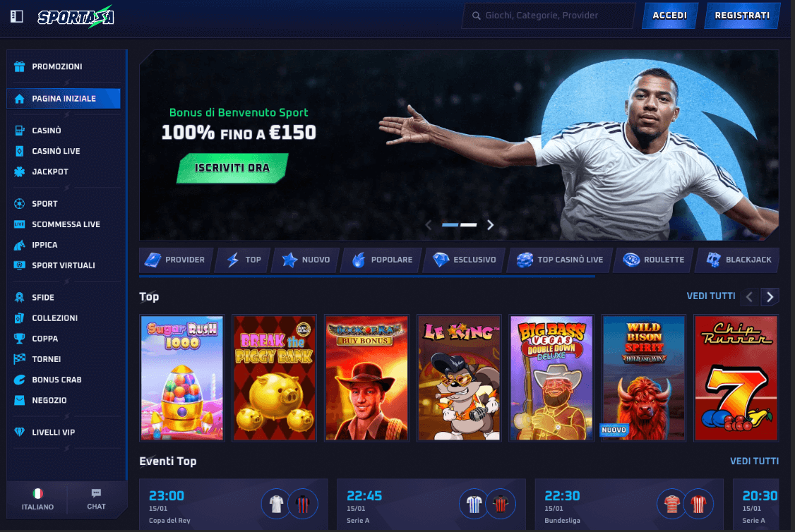Open Scommessa Live in the sidebar
The image size is (795, 532).
pyautogui.click(x=56, y=224)
